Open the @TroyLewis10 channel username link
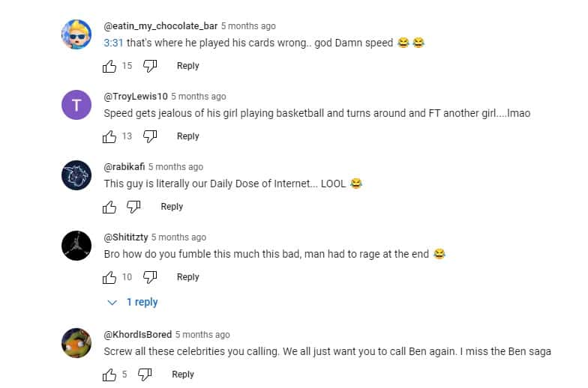The image size is (588, 388). click(x=135, y=97)
